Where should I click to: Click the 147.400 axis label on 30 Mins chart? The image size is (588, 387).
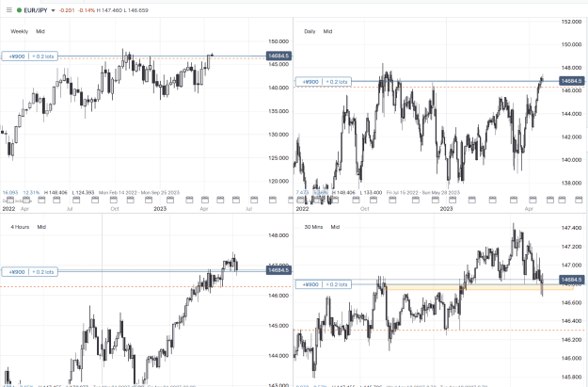pos(571,228)
